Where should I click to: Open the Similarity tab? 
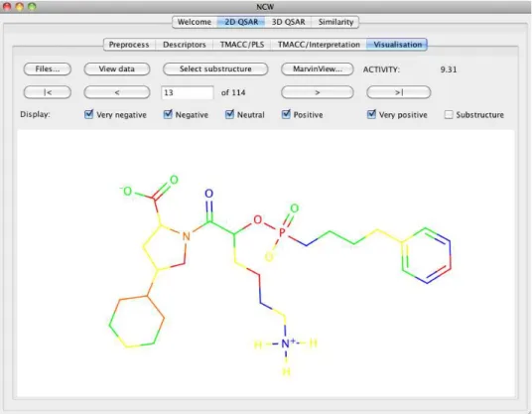click(x=335, y=22)
